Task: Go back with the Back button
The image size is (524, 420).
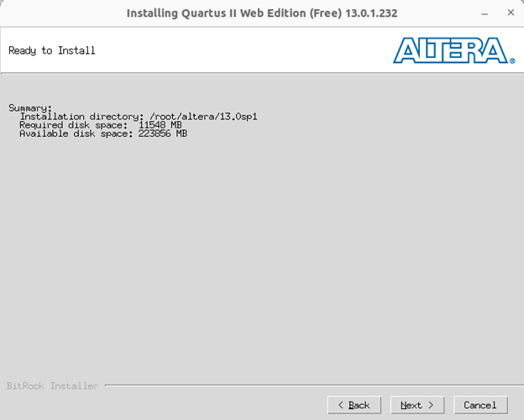Action: [354, 405]
